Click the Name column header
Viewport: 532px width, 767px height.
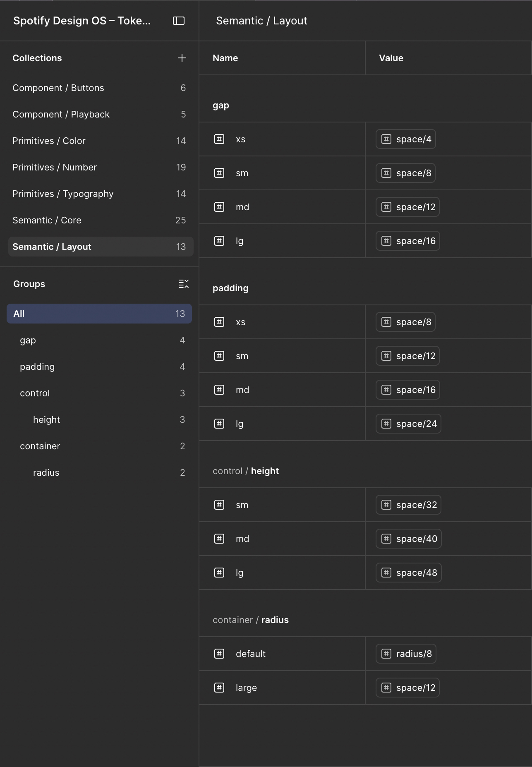pyautogui.click(x=225, y=58)
